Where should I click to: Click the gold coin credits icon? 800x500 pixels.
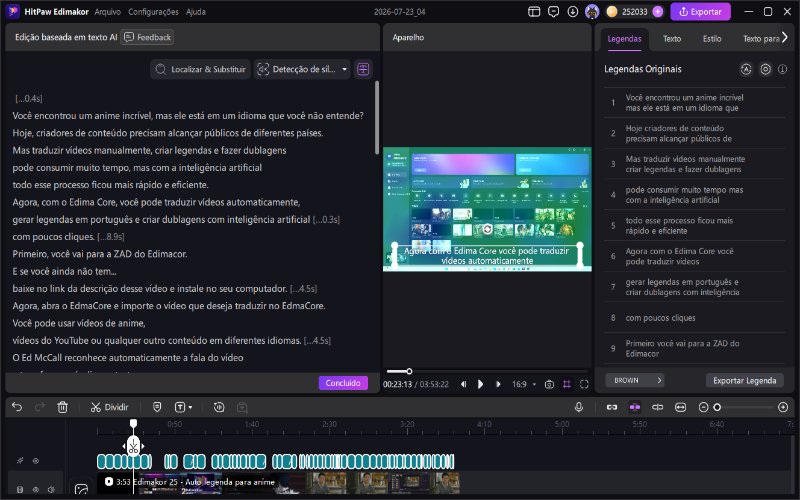[x=612, y=12]
